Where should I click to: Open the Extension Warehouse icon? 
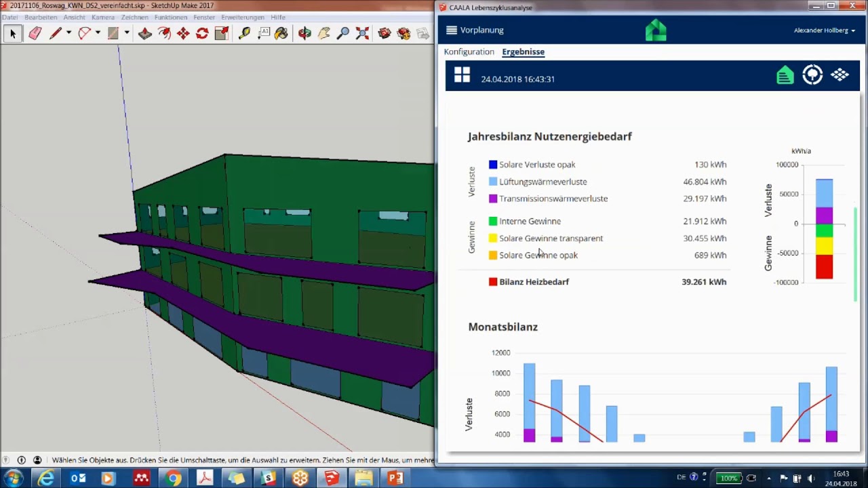404,33
